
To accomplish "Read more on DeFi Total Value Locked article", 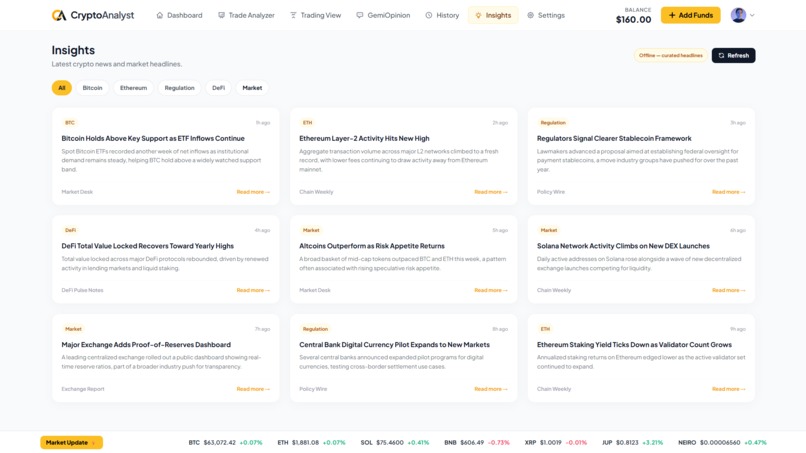I will click(x=253, y=291).
